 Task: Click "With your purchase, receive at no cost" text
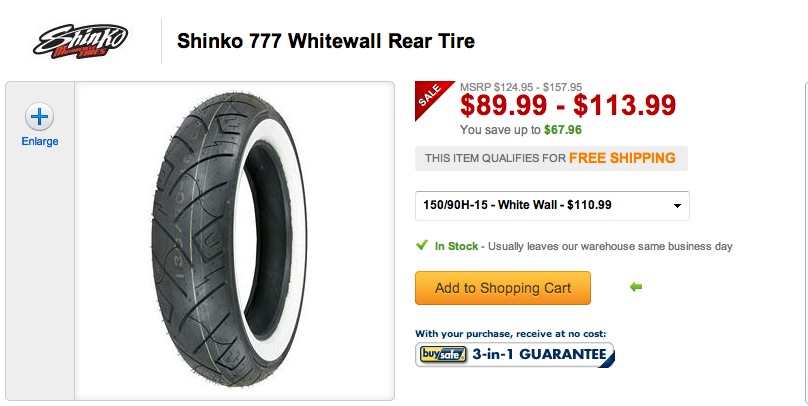(x=511, y=334)
